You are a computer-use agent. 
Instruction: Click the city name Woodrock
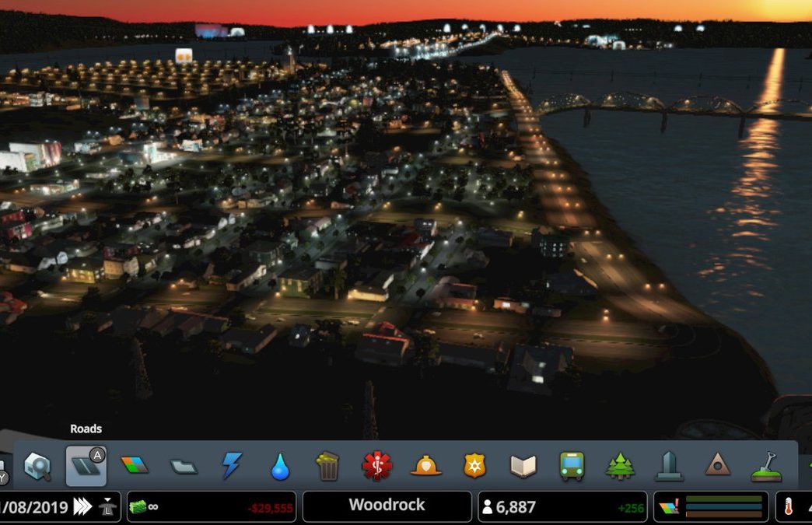pos(387,505)
